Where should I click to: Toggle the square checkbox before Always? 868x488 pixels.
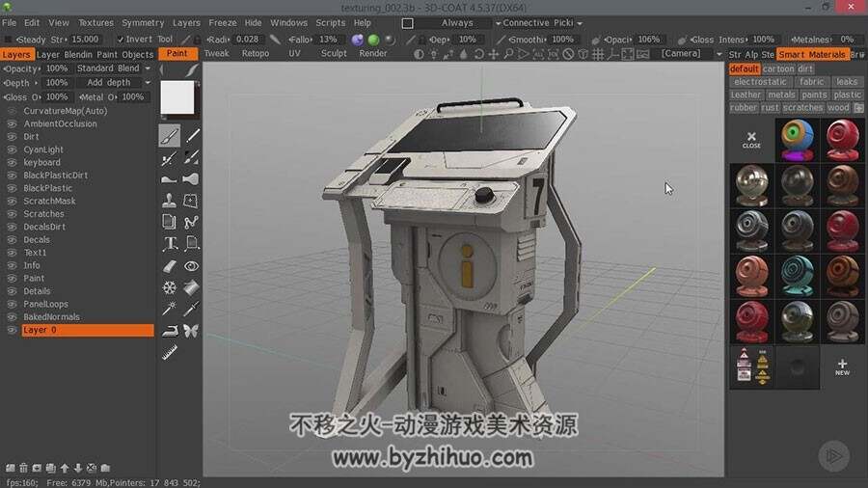407,23
